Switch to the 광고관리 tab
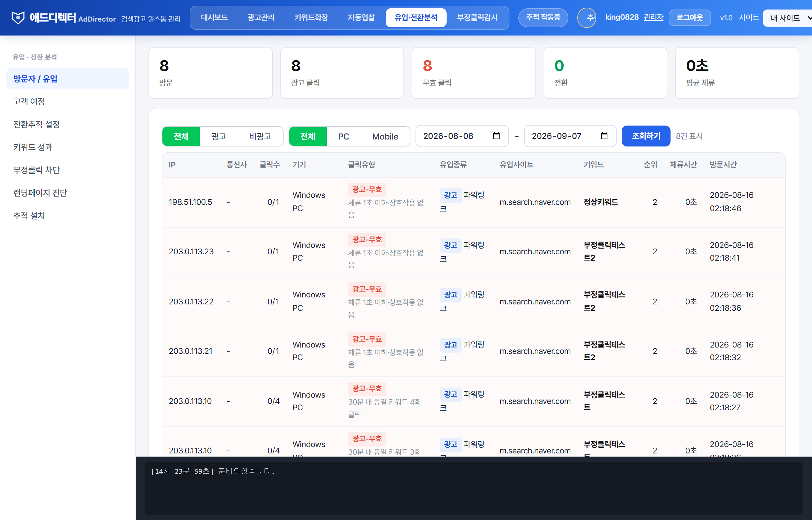 coord(261,17)
